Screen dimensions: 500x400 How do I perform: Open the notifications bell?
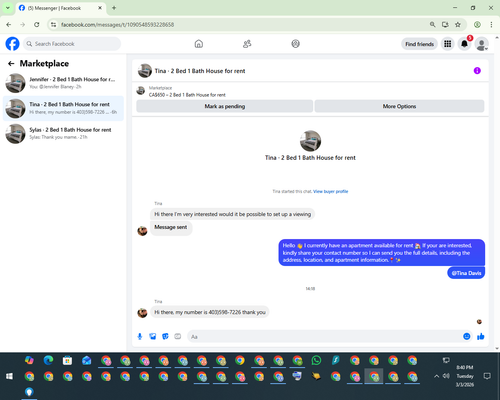click(x=464, y=44)
